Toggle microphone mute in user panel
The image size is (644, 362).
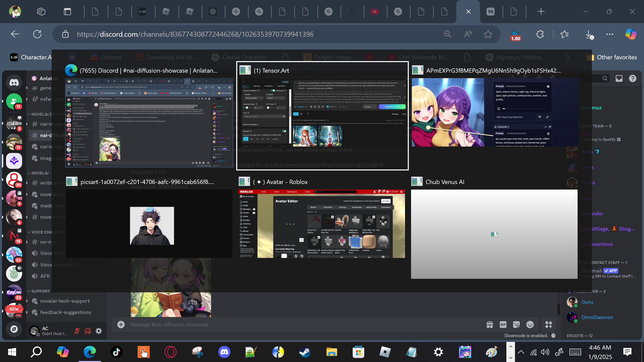(77, 331)
